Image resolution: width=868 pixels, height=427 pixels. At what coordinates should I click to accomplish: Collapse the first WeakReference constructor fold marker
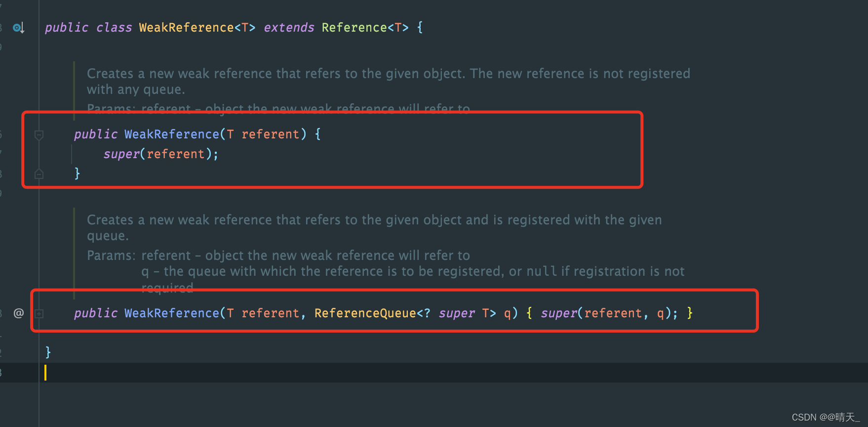39,134
